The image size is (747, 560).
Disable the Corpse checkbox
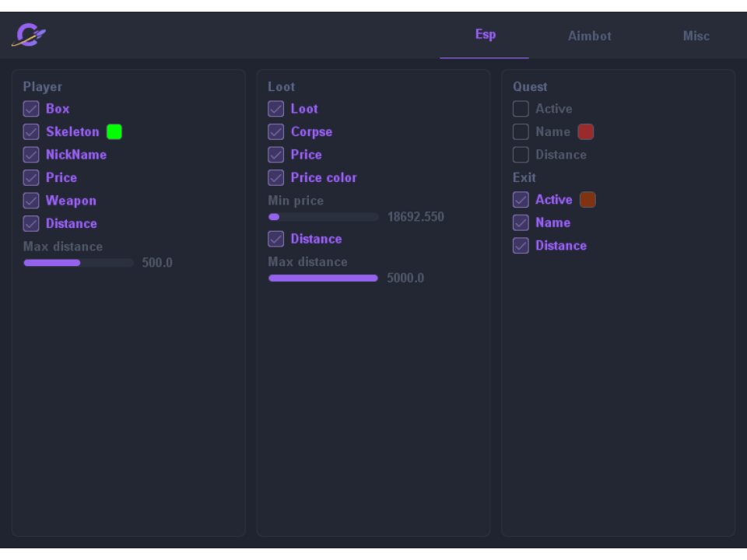275,131
